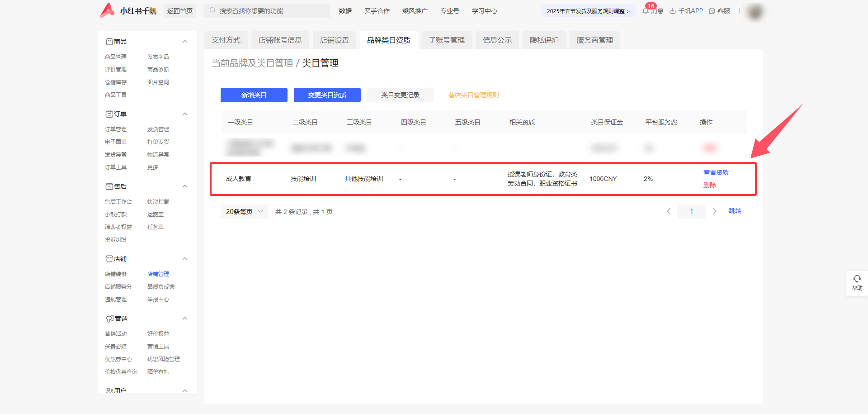The image size is (868, 414).
Task: Open 订单管理 in the sidebar
Action: (x=116, y=129)
